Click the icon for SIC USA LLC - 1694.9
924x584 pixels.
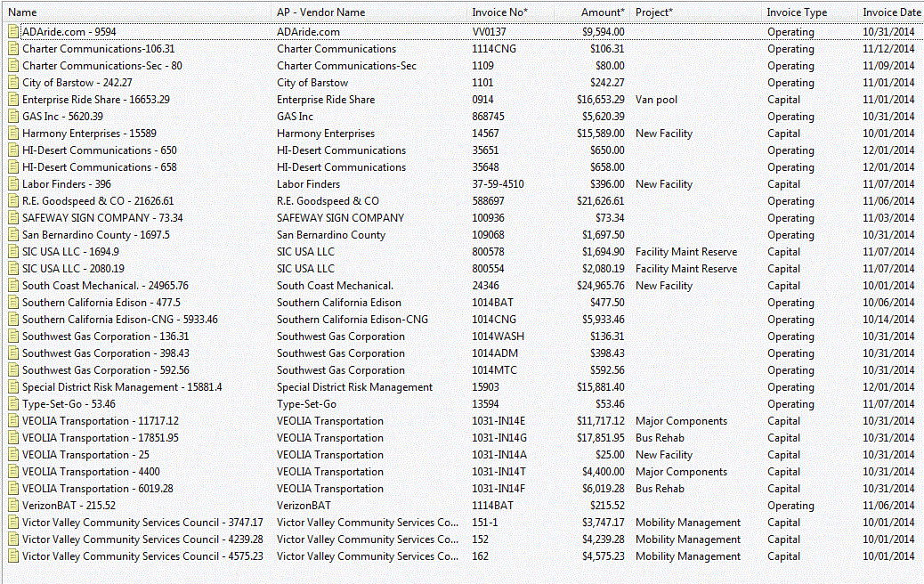point(13,252)
